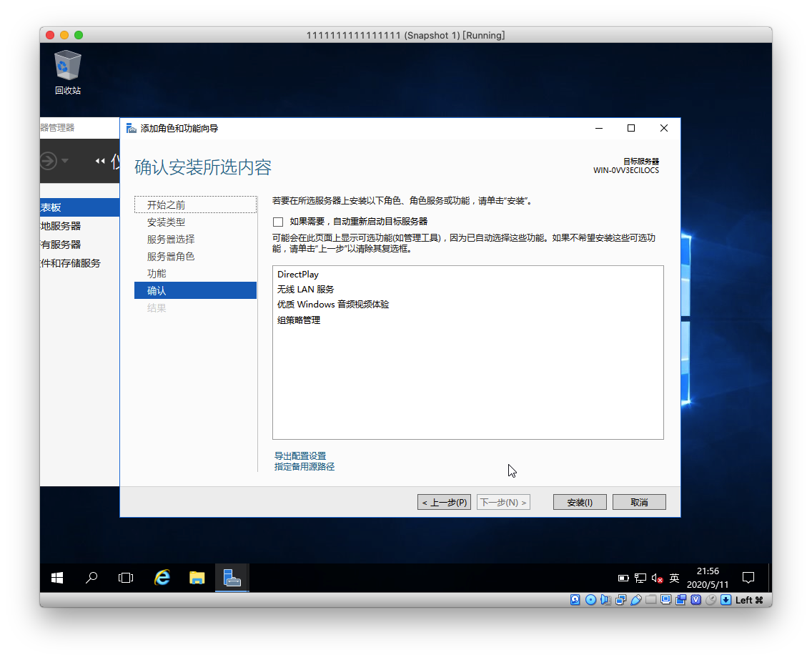Jump to 功能 step in wizard
Image resolution: width=812 pixels, height=660 pixels.
157,274
